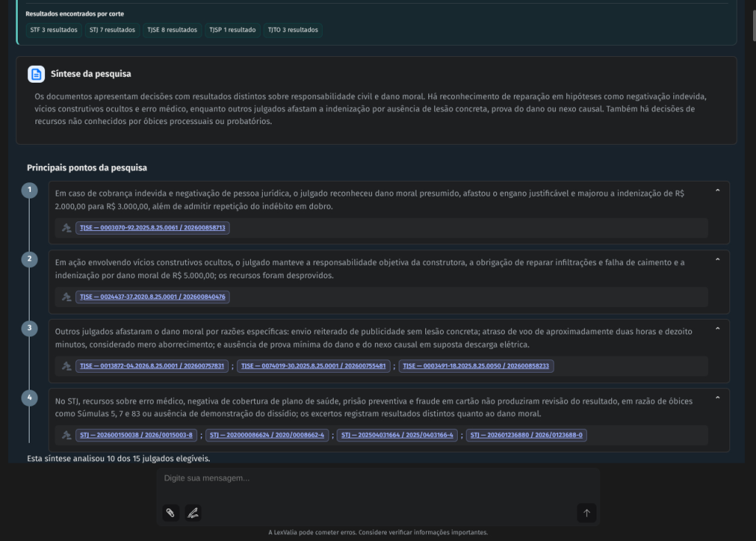Send message with the up arrow button
This screenshot has width=756, height=541.
click(587, 513)
